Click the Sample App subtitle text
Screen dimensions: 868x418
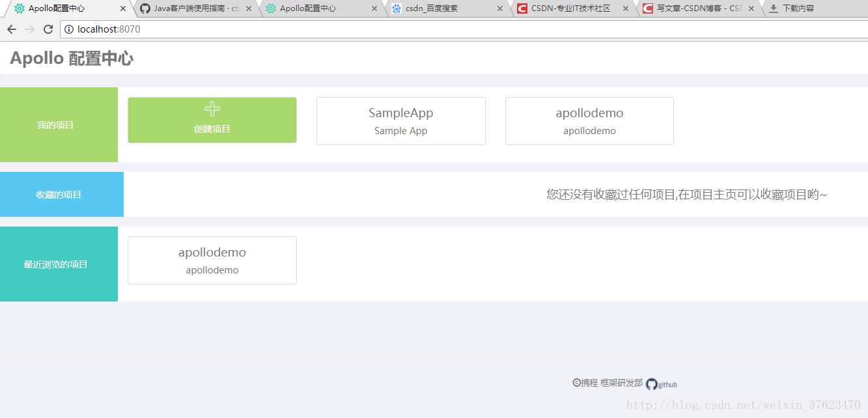pyautogui.click(x=401, y=131)
